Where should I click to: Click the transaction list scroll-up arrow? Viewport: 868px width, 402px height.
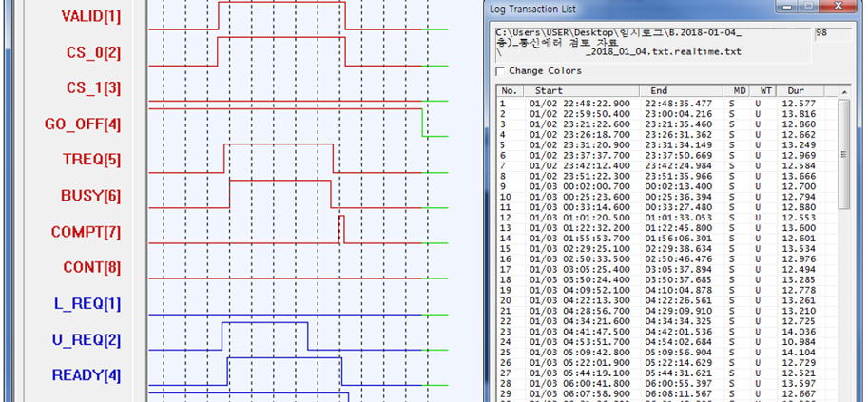click(843, 91)
